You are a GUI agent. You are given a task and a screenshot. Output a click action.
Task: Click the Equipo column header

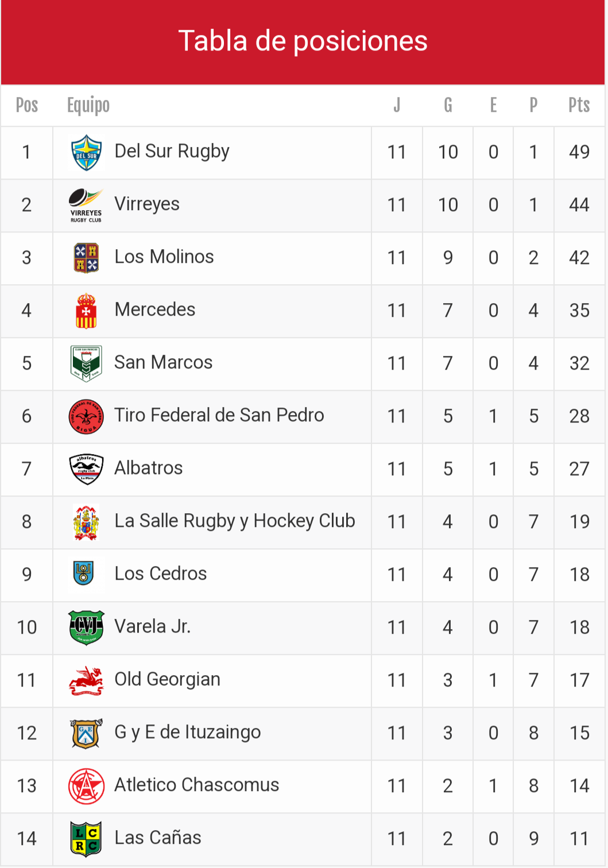(88, 105)
